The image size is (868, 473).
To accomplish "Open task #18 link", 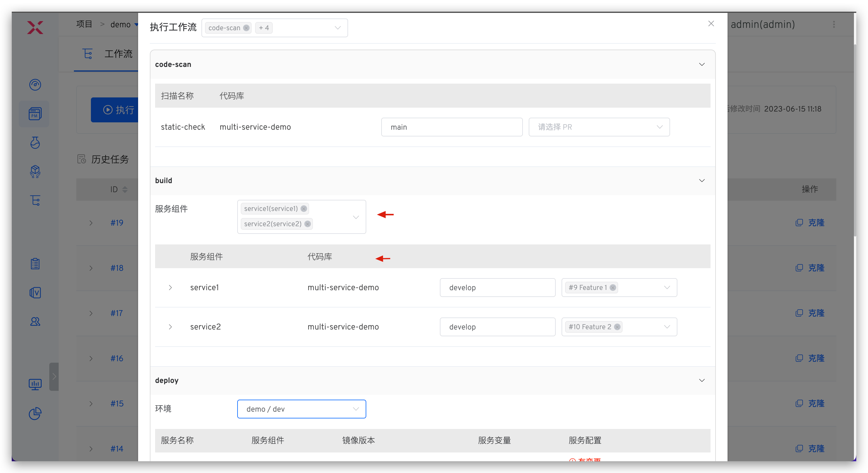I will [x=117, y=268].
